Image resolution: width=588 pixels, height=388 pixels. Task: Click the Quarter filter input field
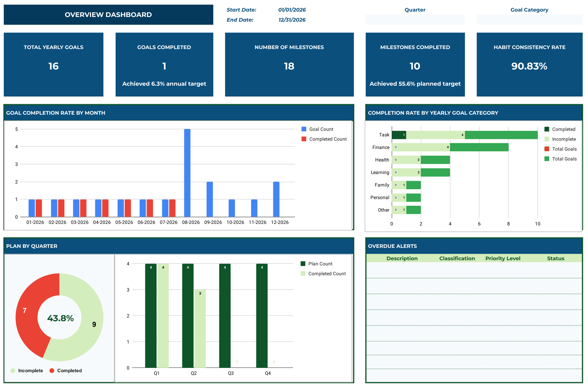point(415,20)
